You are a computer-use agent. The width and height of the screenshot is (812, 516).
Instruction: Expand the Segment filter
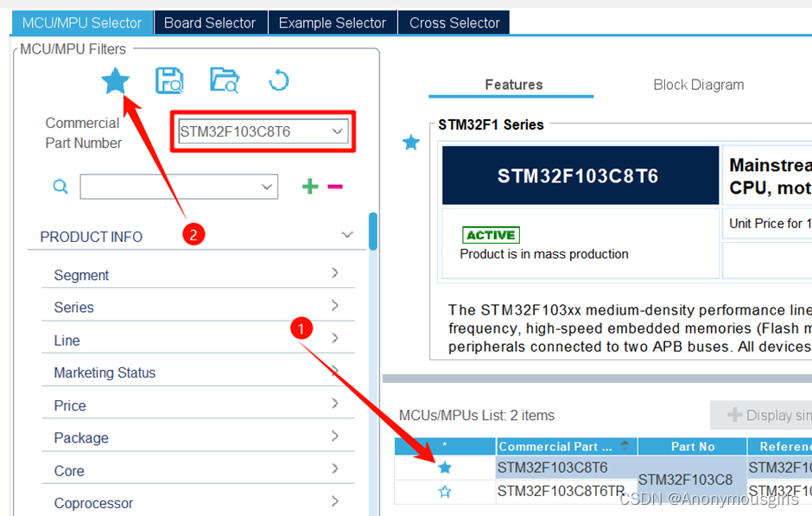pos(335,272)
